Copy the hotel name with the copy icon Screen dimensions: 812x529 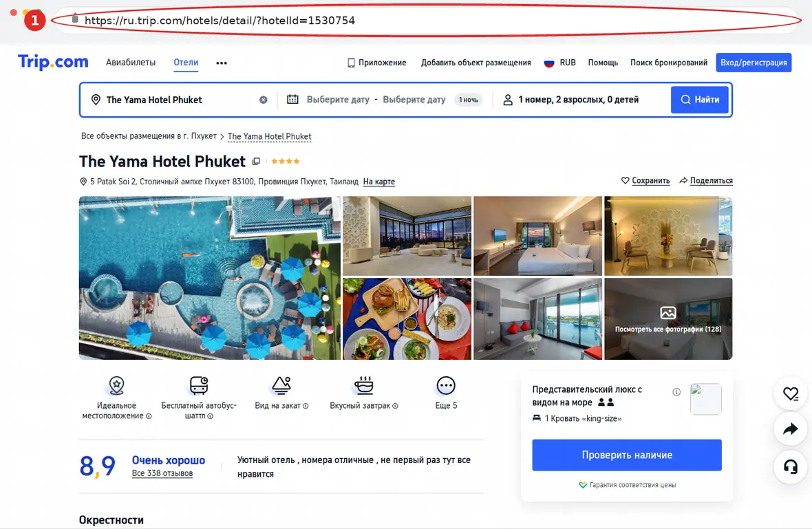click(x=256, y=162)
